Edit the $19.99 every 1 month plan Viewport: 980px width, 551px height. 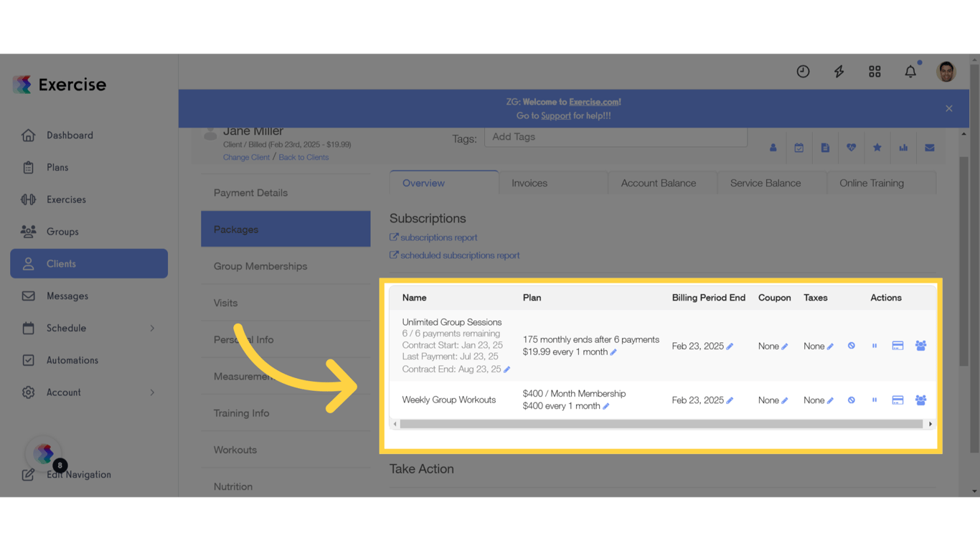613,352
